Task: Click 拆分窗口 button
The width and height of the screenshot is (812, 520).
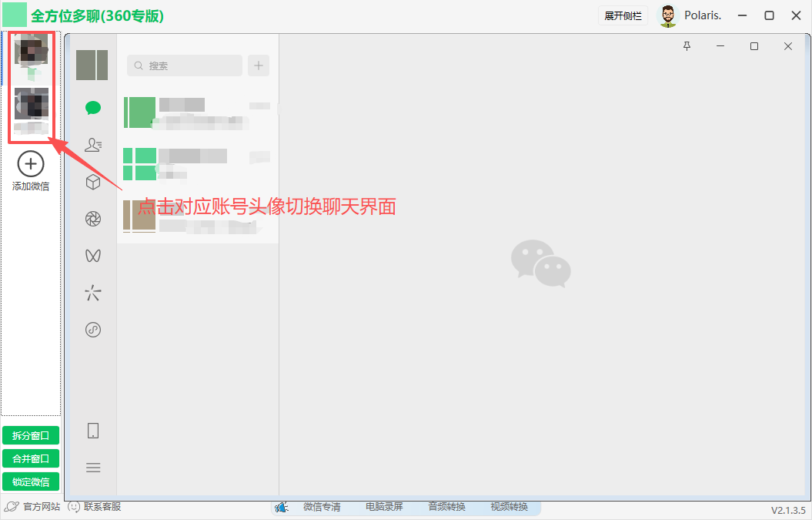Action: click(31, 436)
